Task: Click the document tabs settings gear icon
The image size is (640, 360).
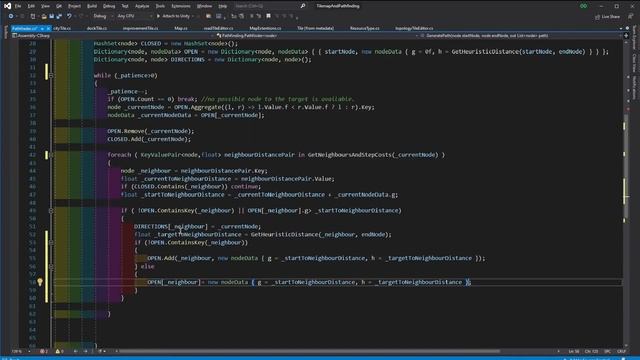Action: pyautogui.click(x=627, y=28)
